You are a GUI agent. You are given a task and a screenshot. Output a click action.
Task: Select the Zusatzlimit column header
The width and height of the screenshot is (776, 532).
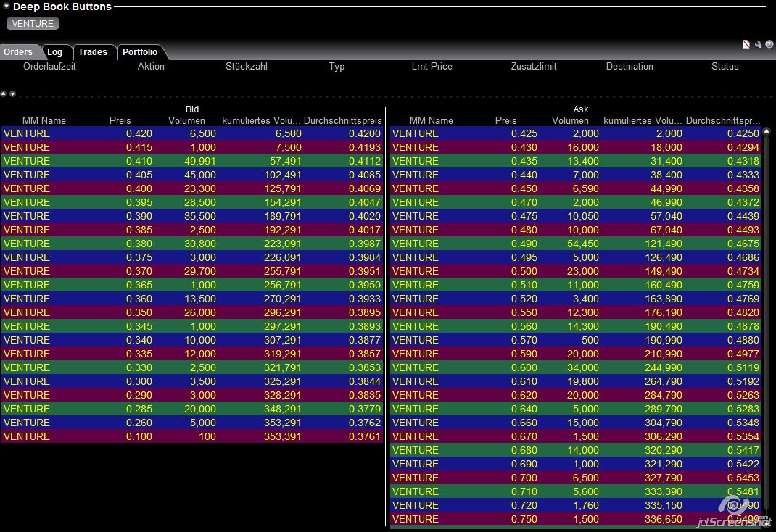(534, 66)
